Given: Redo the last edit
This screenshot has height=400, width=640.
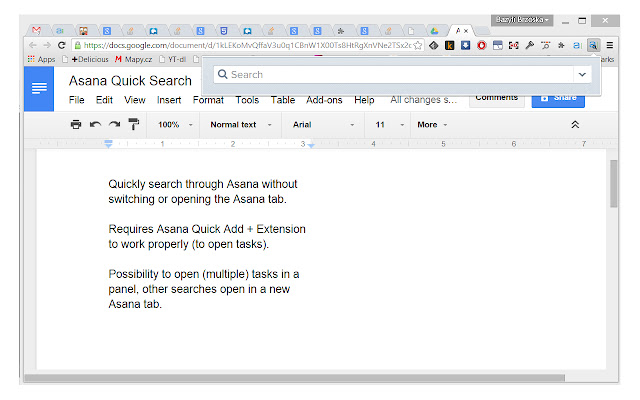Looking at the screenshot, I should click(114, 124).
